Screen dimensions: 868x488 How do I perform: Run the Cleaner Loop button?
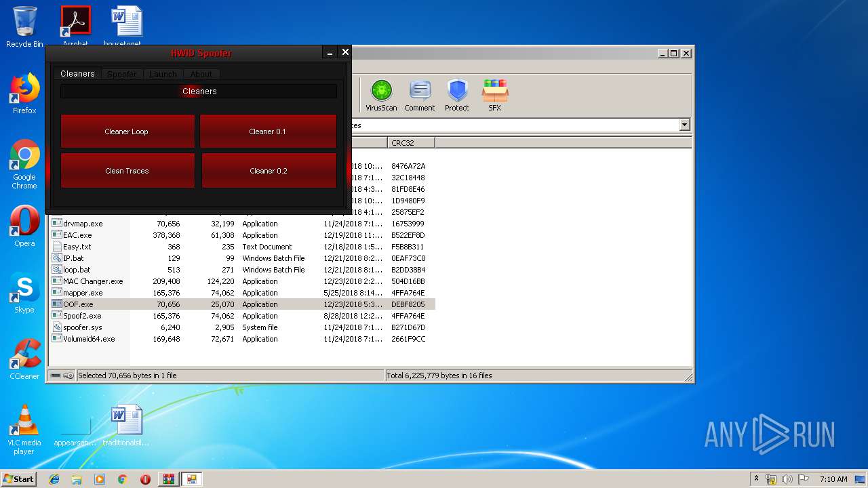pos(127,131)
